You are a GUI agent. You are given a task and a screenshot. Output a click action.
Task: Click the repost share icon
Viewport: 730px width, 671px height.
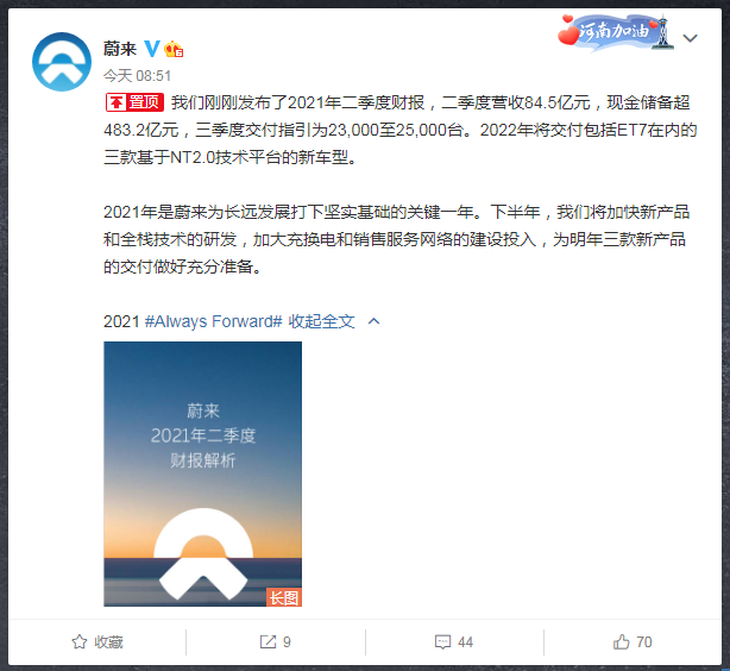point(268,642)
